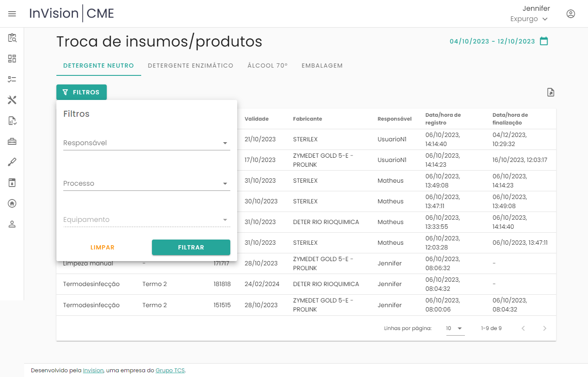Open the Expurgo sector dropdown

point(529,19)
